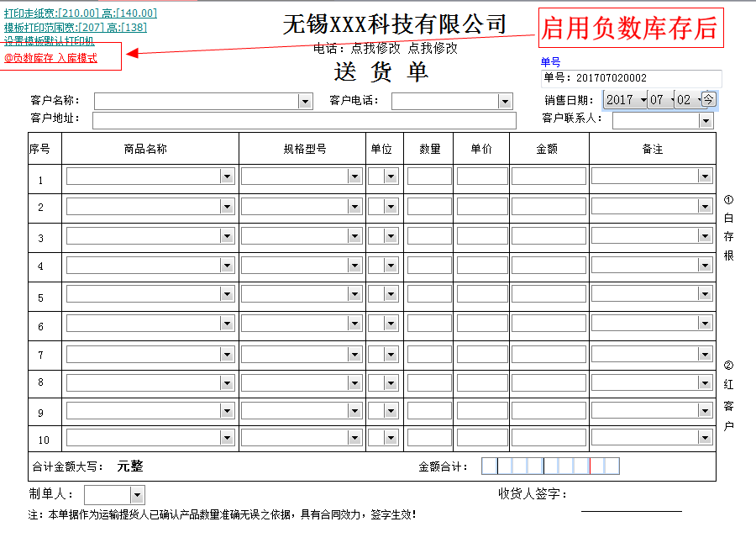The width and height of the screenshot is (756, 548).
Task: Expand row 1 商品名称 product selector
Action: click(x=227, y=176)
